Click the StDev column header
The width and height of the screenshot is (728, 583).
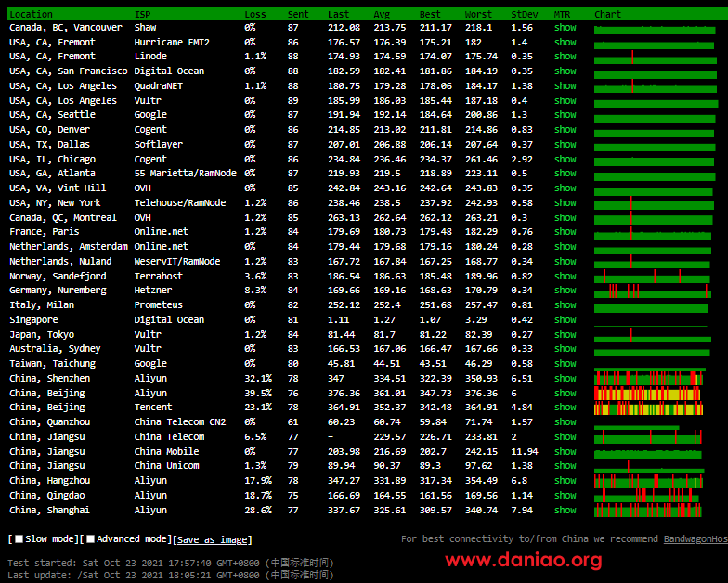pos(524,14)
